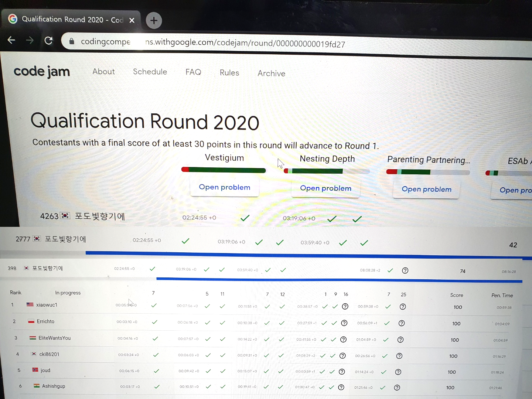Select contestant name xiaowuc1
Viewport: 532px width, 399px height.
(x=47, y=305)
